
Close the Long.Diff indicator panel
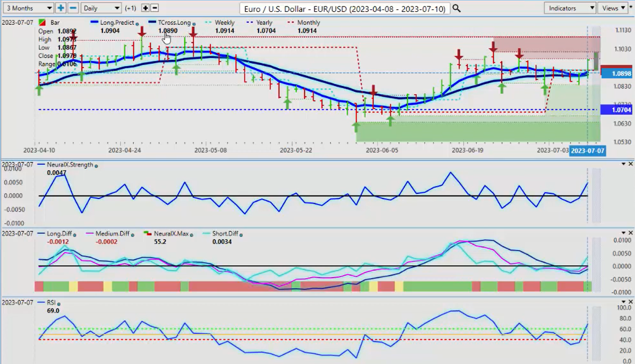(631, 233)
